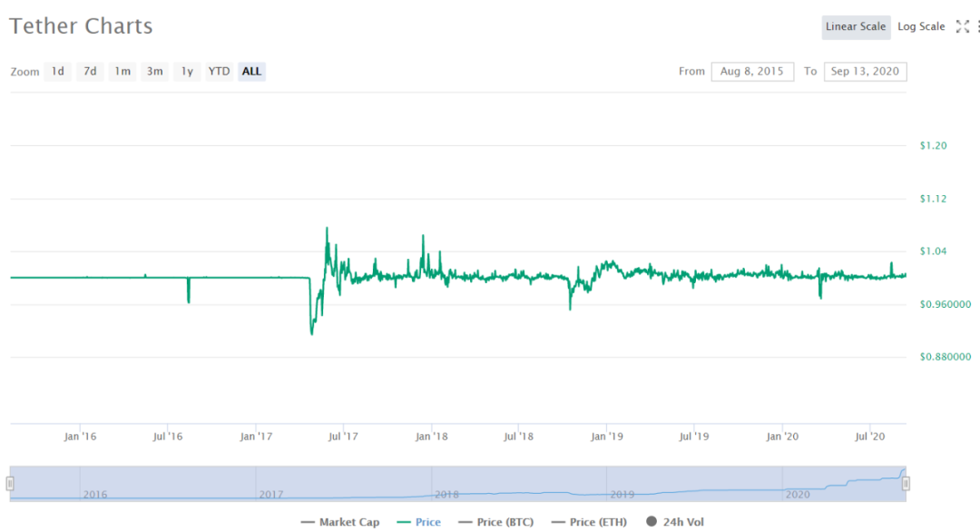
Task: Edit the From date field
Action: (x=752, y=72)
